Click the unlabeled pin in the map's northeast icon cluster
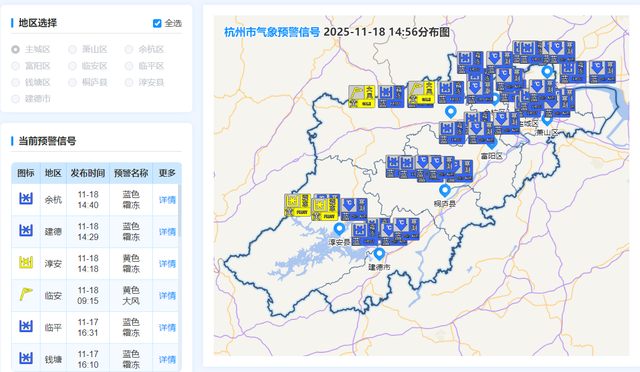This screenshot has height=372, width=640. (x=547, y=72)
